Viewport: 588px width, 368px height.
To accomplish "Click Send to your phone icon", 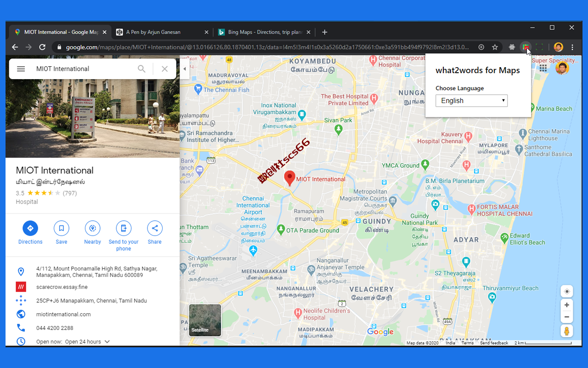I will click(x=124, y=228).
